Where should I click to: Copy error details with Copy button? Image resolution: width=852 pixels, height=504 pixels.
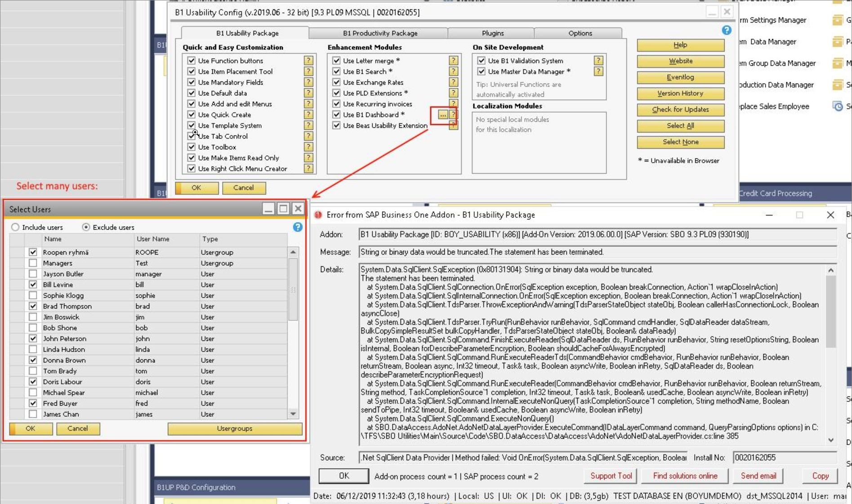[x=820, y=476]
